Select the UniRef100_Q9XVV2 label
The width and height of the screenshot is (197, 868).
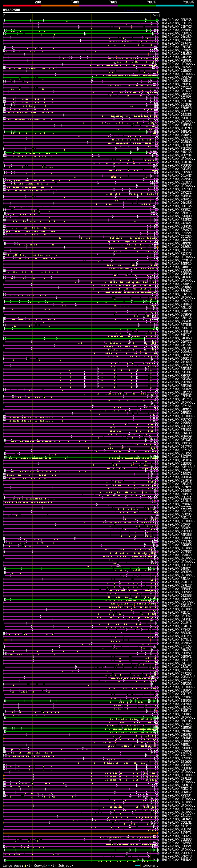pos(177,98)
